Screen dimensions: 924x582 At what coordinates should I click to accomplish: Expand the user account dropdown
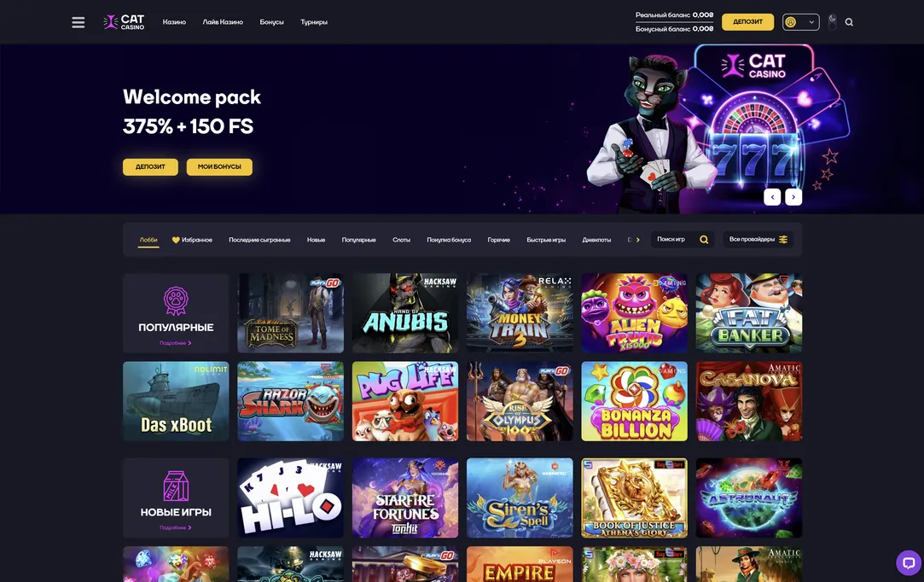(x=801, y=22)
